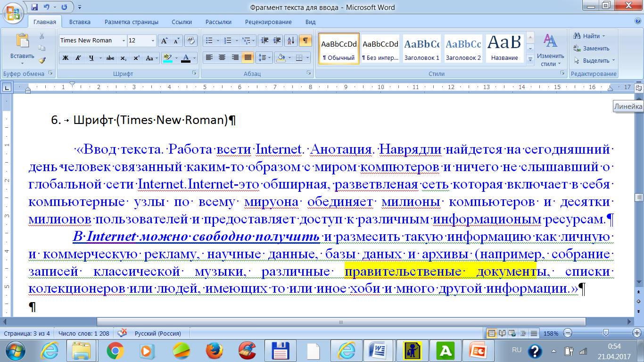
Task: Toggle bold (Ж) formatting
Action: pyautogui.click(x=66, y=58)
